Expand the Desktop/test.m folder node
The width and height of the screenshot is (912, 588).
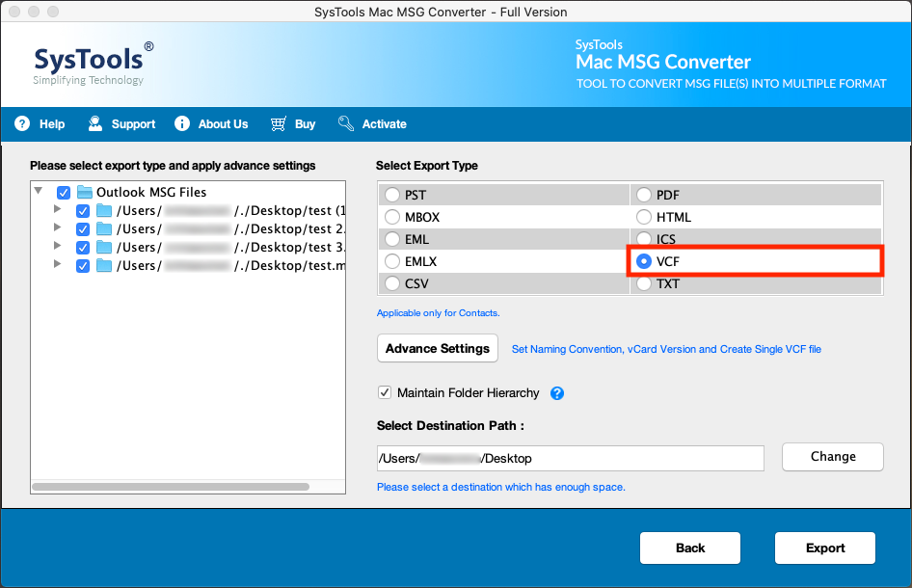pyautogui.click(x=57, y=263)
